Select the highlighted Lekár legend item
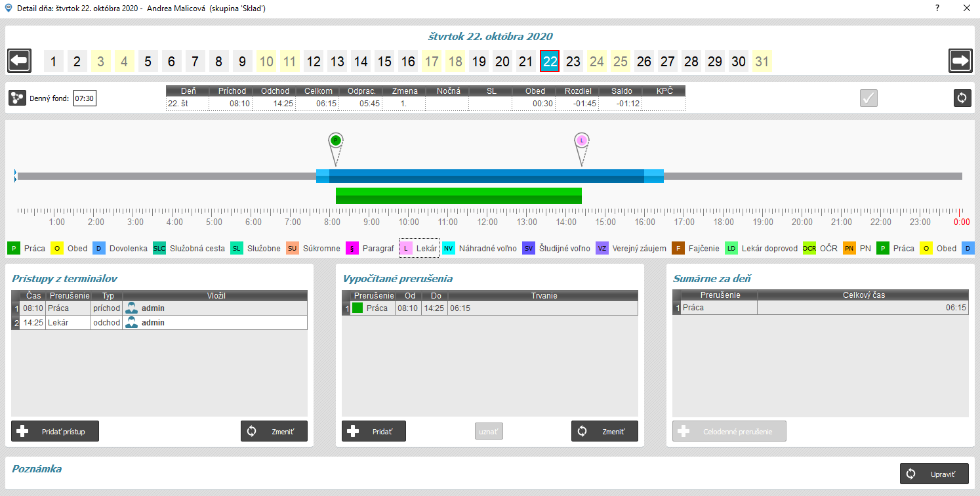 419,249
